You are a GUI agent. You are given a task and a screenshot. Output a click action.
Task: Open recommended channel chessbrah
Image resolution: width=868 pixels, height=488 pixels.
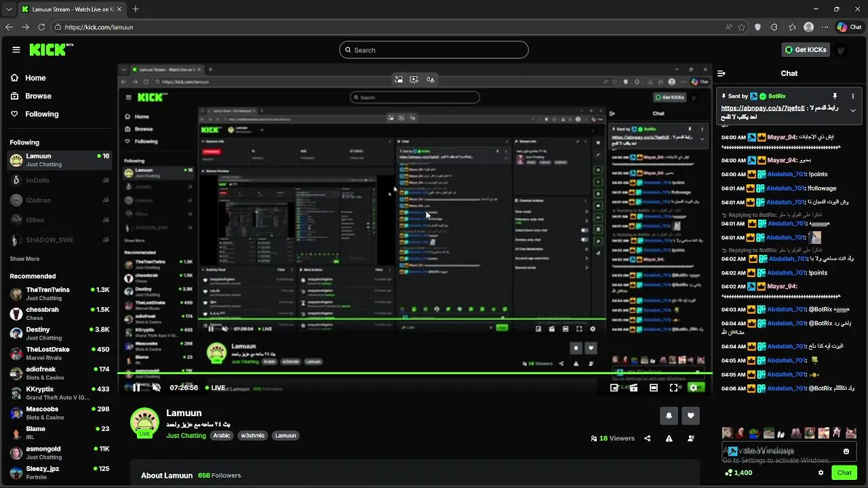click(60, 313)
